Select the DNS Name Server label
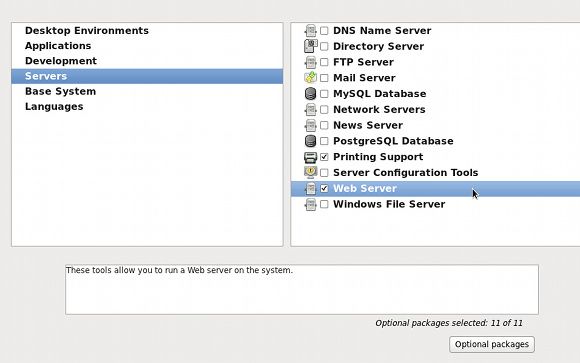Image resolution: width=580 pixels, height=363 pixels. (x=382, y=31)
